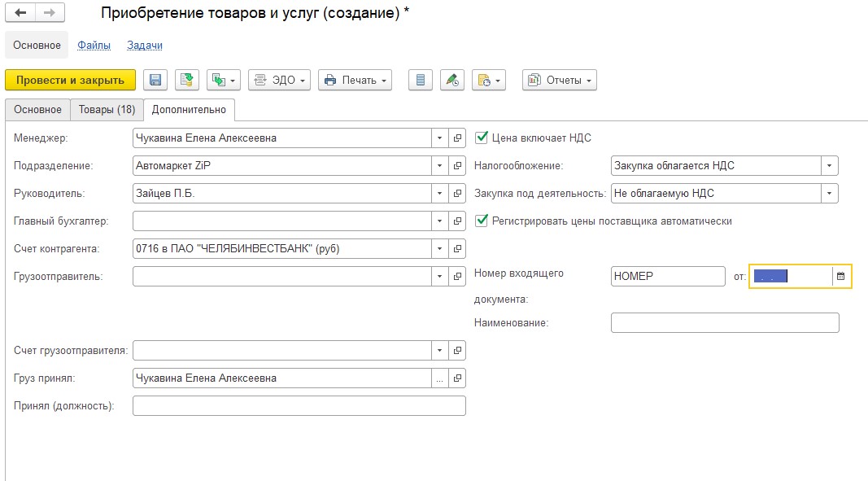The image size is (868, 481).
Task: Expand the Закупка под деятельность dropdown
Action: [830, 194]
